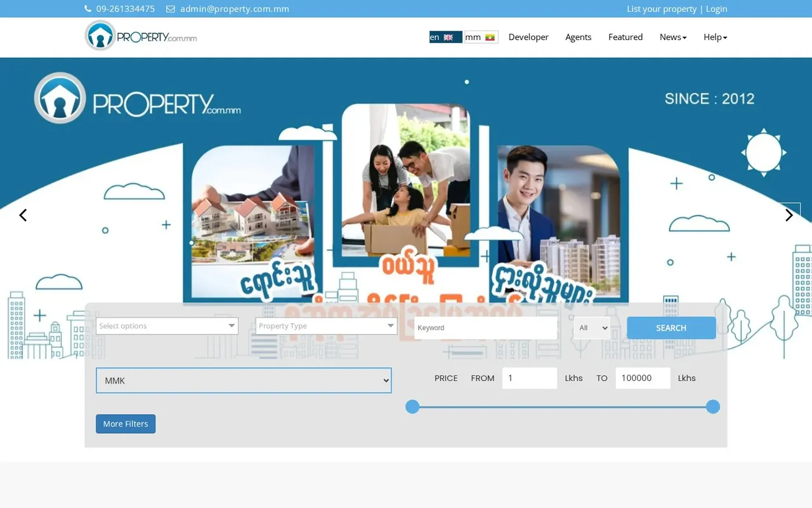Focus the price FROM input field
This screenshot has height=508, width=812.
point(530,378)
